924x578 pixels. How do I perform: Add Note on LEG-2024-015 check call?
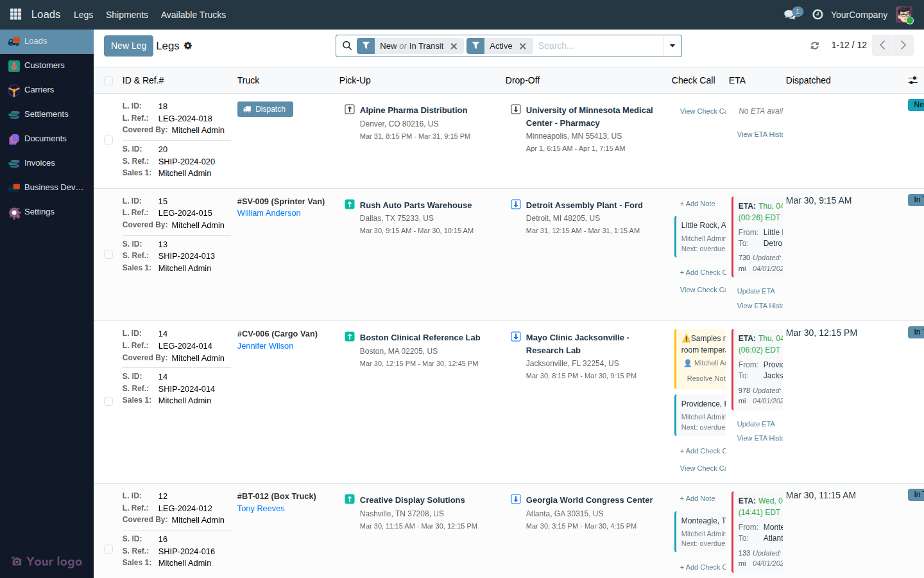(x=697, y=204)
